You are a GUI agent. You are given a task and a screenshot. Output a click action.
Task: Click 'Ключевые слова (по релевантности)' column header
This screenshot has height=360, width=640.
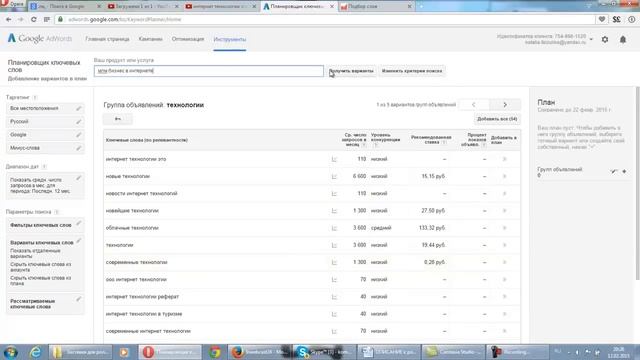147,140
